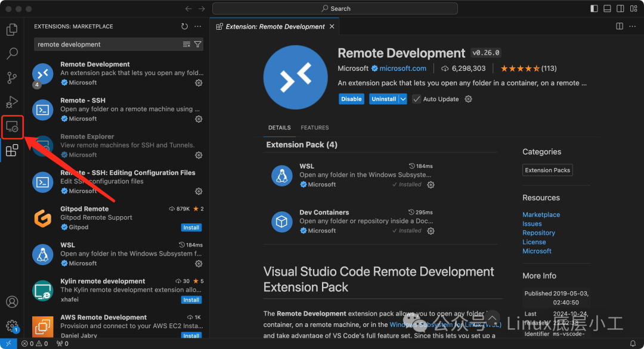
Task: Select Remote - SSH in extension list
Action: 117,110
